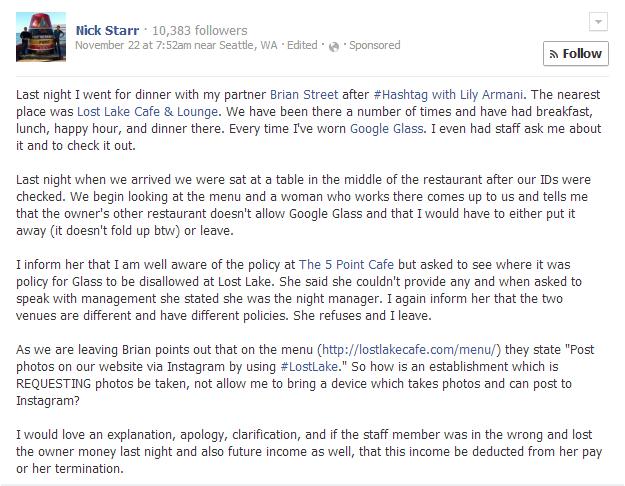Click the #LostLake hashtag
Screen dimensions: 625x486
click(x=309, y=367)
